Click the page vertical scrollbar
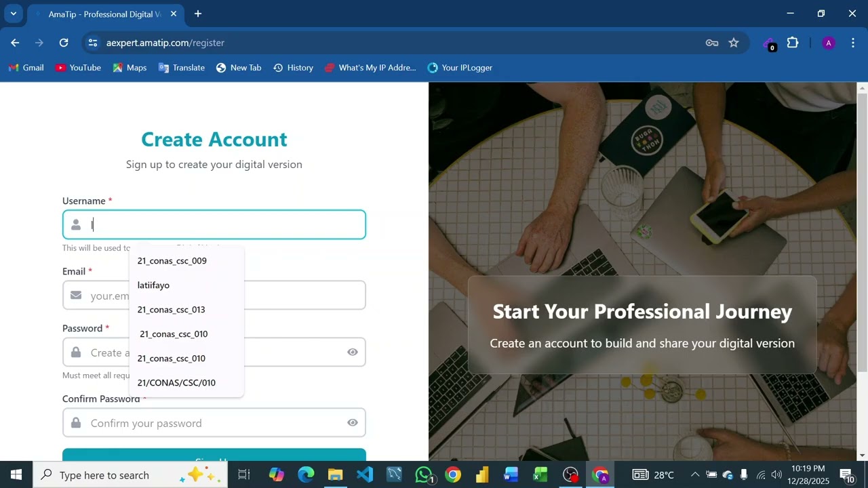Viewport: 868px width, 488px height. 863,232
